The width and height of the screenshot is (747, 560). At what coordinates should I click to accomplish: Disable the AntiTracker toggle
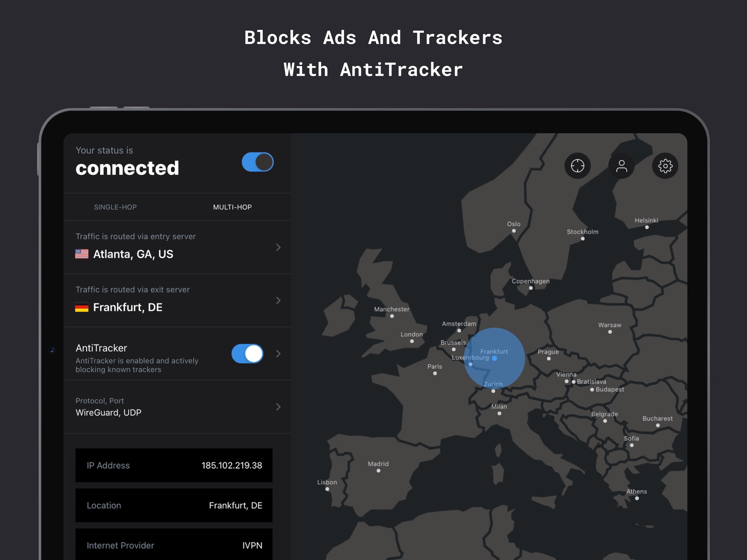click(x=247, y=354)
